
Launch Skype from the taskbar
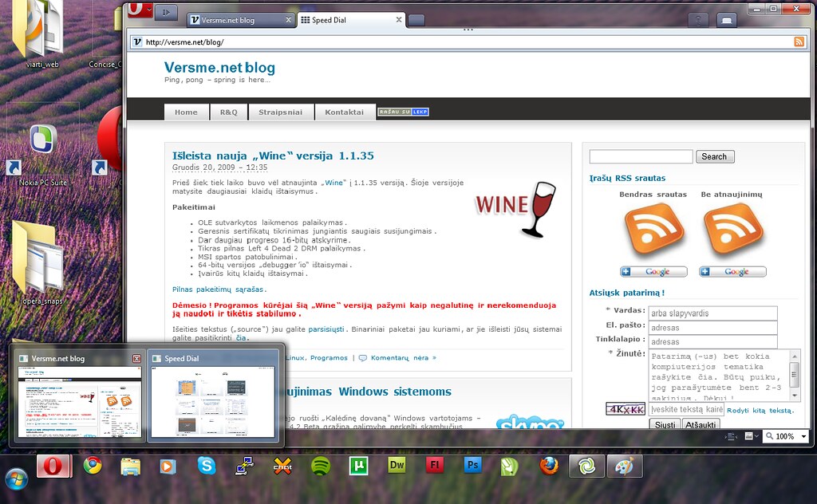(x=207, y=466)
